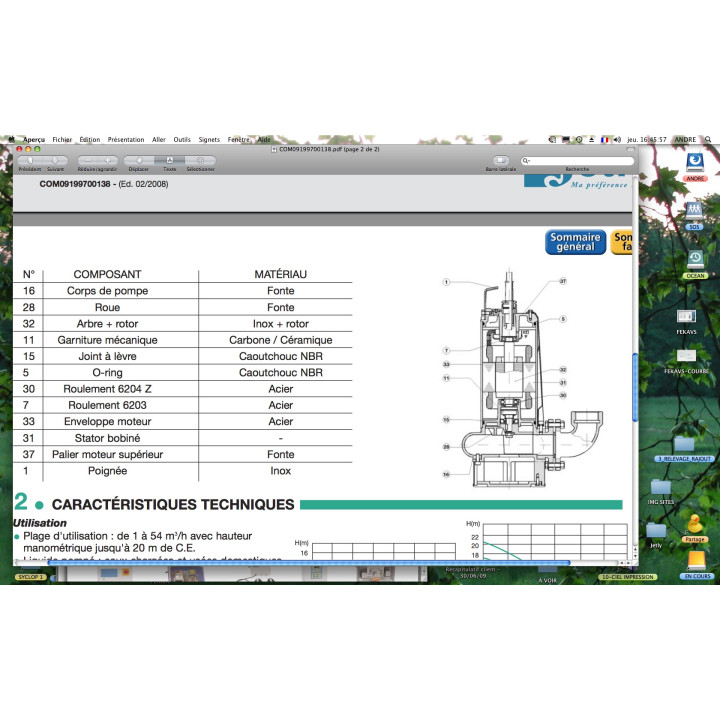Click the table cell 'Carbone / Céramique'
The width and height of the screenshot is (720, 720).
click(x=281, y=340)
